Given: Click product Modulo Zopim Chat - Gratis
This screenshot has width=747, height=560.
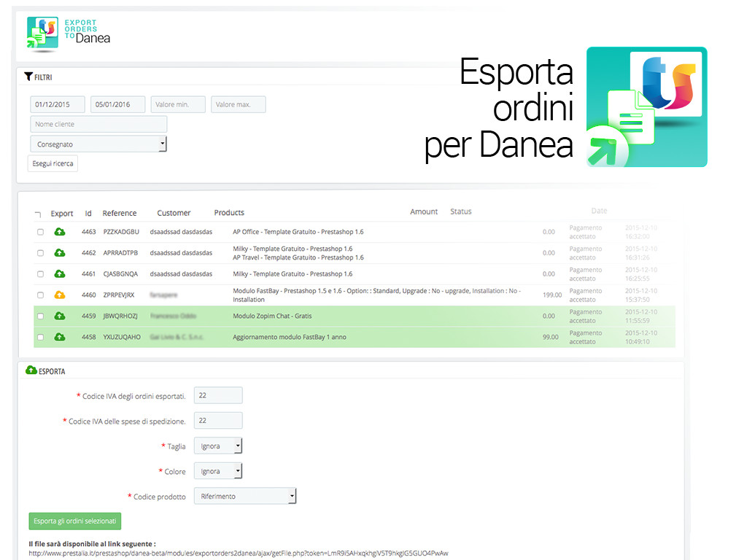Looking at the screenshot, I should (273, 316).
